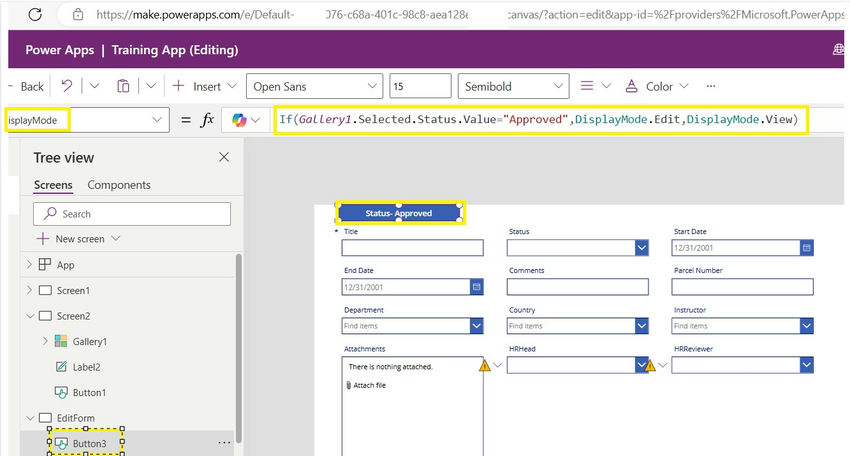Image resolution: width=850 pixels, height=456 pixels.
Task: Click the Power Apps title link
Action: pos(60,50)
